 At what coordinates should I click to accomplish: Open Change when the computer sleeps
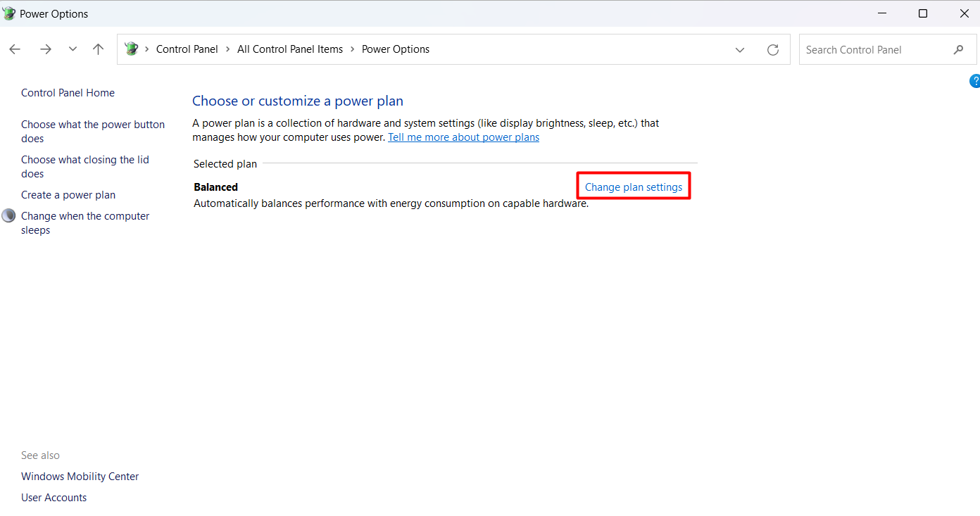pos(85,223)
